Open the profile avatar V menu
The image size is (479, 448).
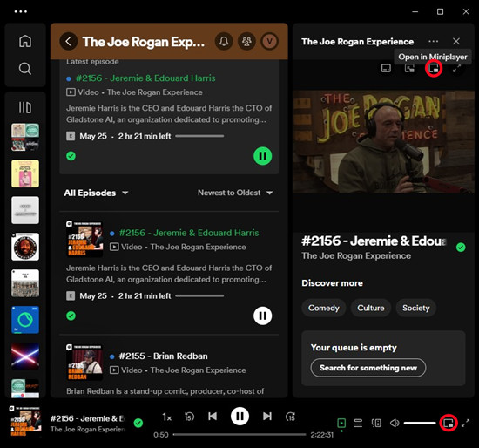[x=270, y=41]
